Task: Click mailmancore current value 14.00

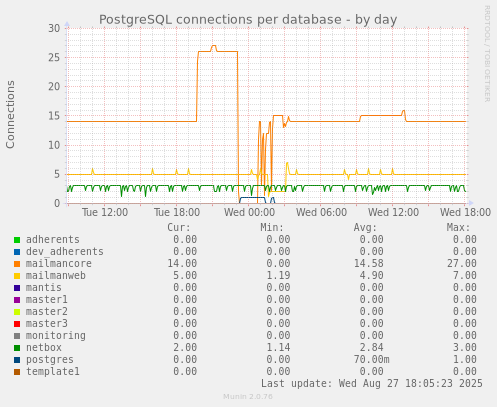Action: (182, 263)
